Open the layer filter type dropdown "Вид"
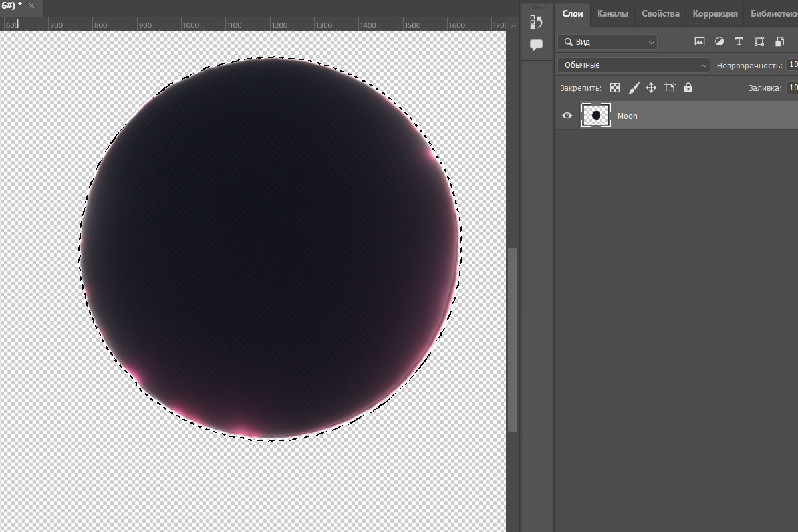This screenshot has height=532, width=798. pos(608,41)
